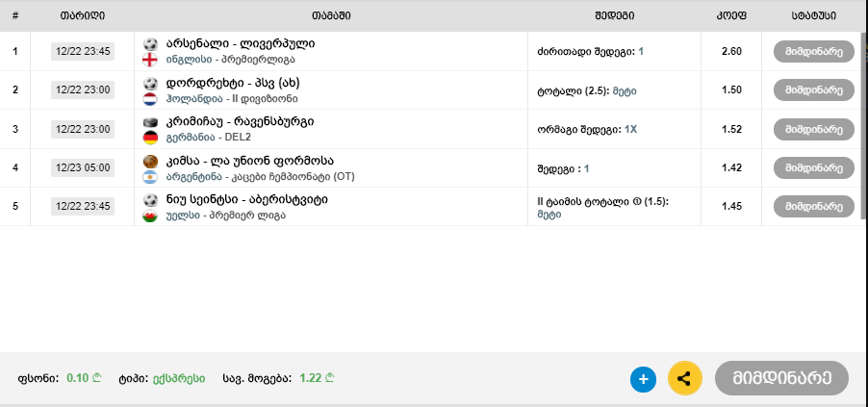
Task: Click the yellow share button
Action: [685, 379]
